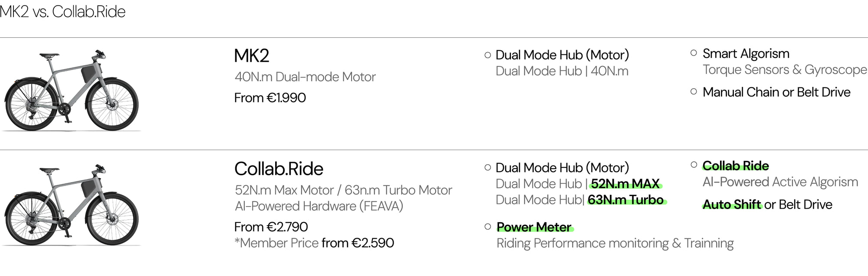868x276 pixels.
Task: Click the bullet circle beside Power Meter
Action: click(488, 226)
